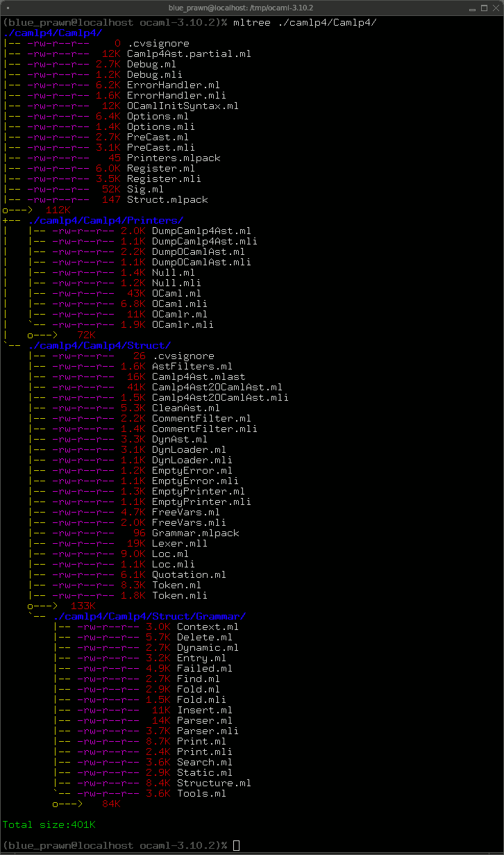The width and height of the screenshot is (504, 855).
Task: Click the Camlp4Ast.partial.ml file name
Action: point(189,53)
